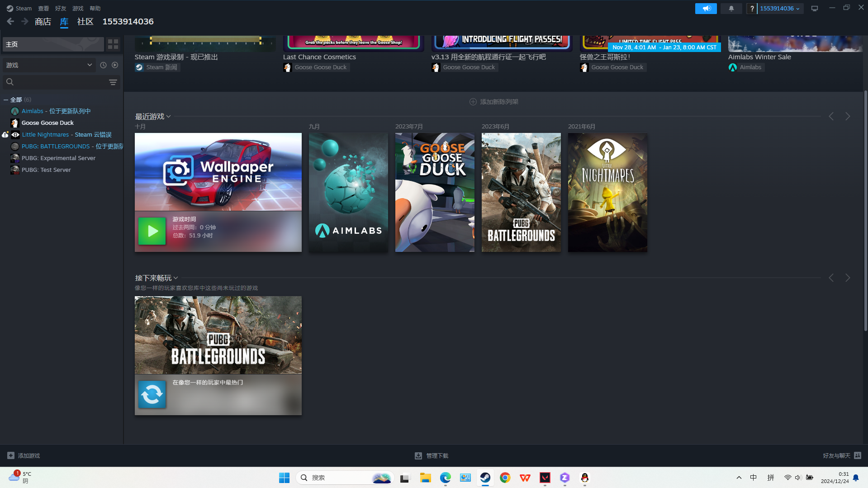Launch Wallpaper Engine with green play button
Viewport: 868px width, 488px height.
click(152, 231)
